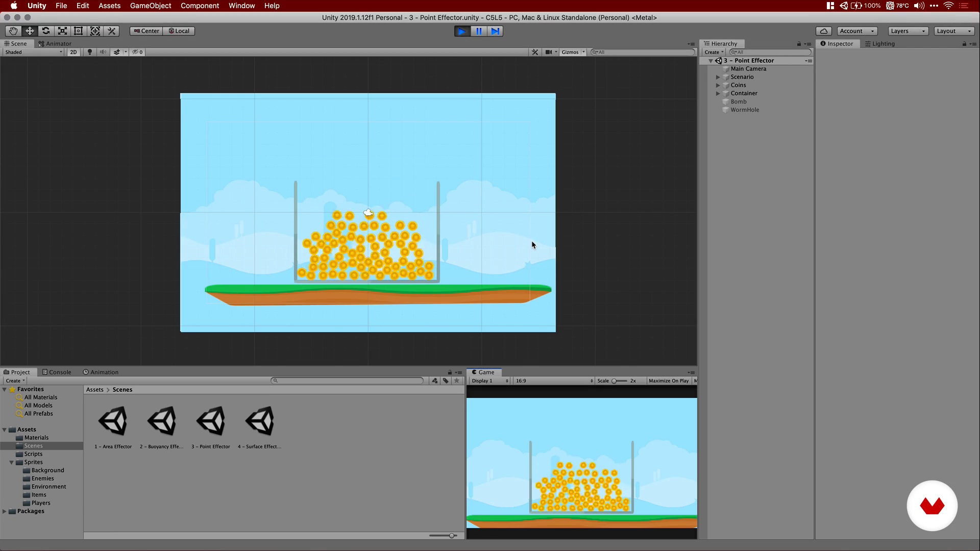Select the custom editor tools icon
Image resolution: width=980 pixels, height=551 pixels.
(x=111, y=31)
